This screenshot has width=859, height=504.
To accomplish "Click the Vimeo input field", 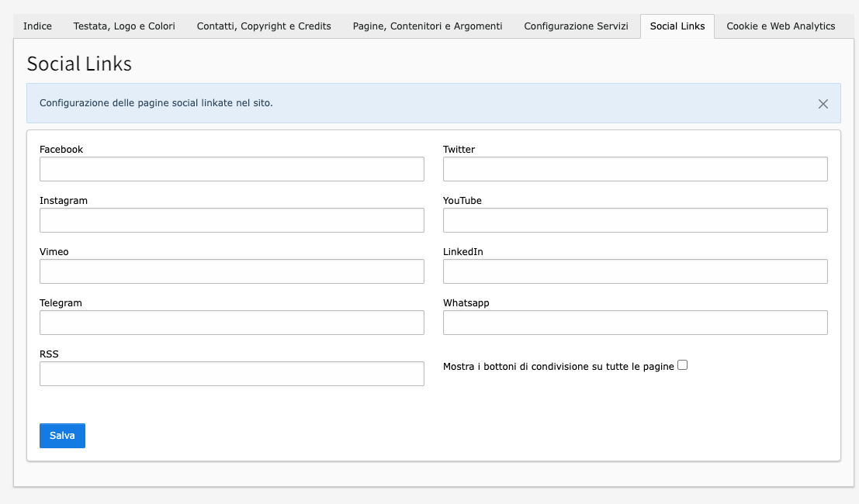I will pos(232,271).
